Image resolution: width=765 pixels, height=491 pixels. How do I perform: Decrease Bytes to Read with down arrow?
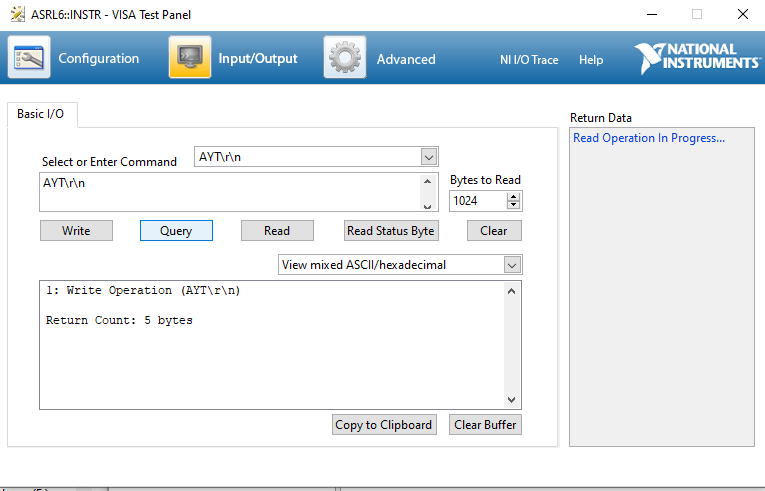514,205
